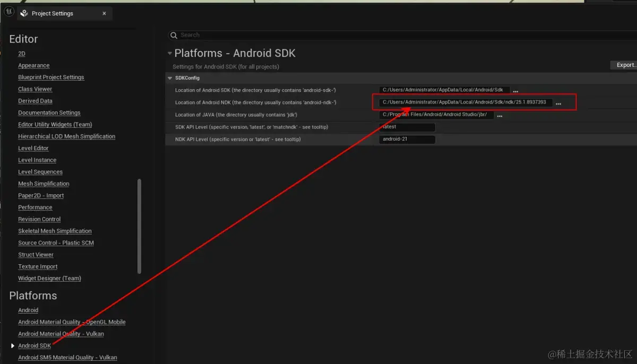Select the Project Settings tab

[x=64, y=13]
